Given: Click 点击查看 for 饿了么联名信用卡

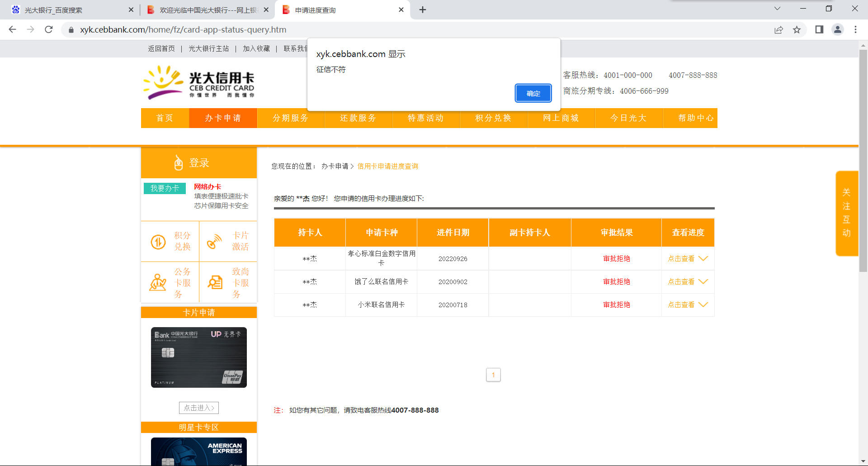Looking at the screenshot, I should (681, 281).
